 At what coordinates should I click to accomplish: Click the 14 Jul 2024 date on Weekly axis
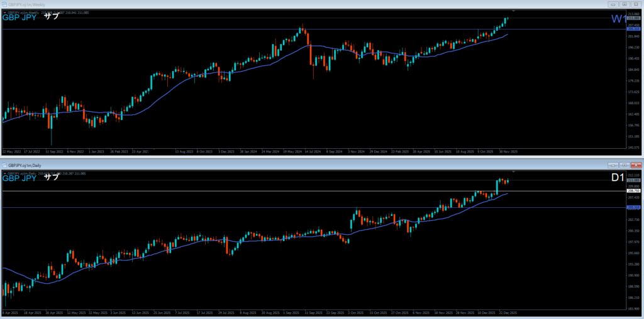(313, 151)
